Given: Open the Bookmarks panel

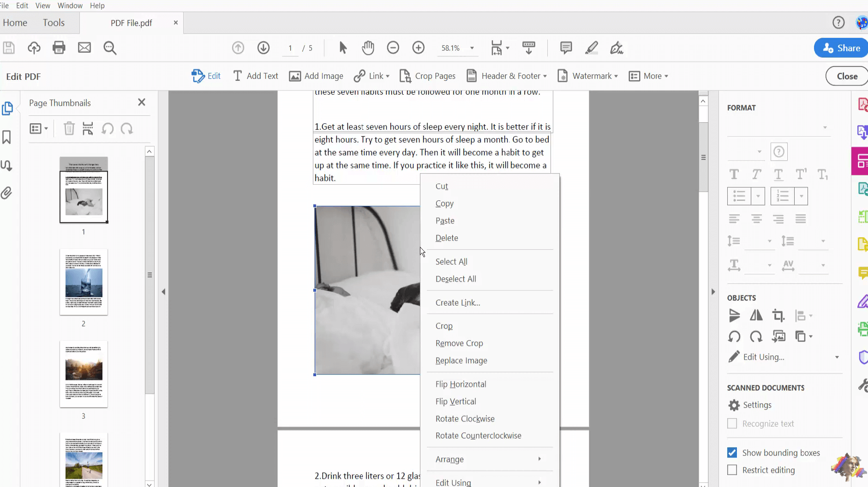Looking at the screenshot, I should pos(6,137).
